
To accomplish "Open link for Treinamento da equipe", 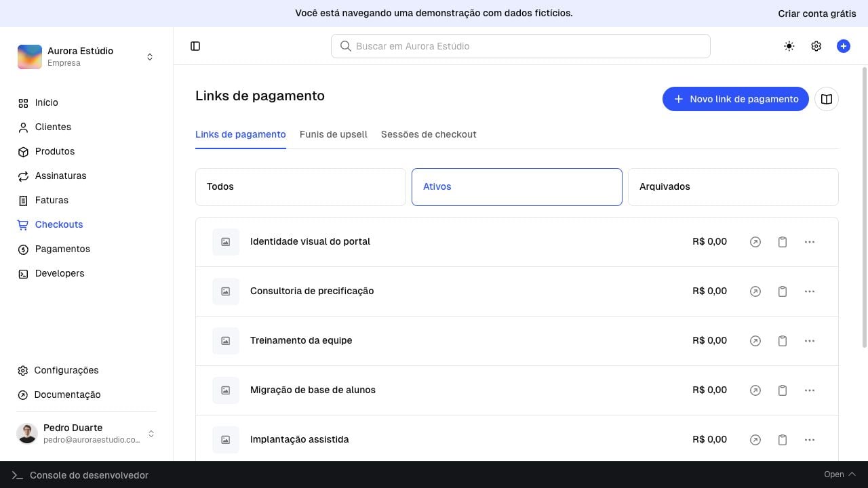I will (x=755, y=341).
